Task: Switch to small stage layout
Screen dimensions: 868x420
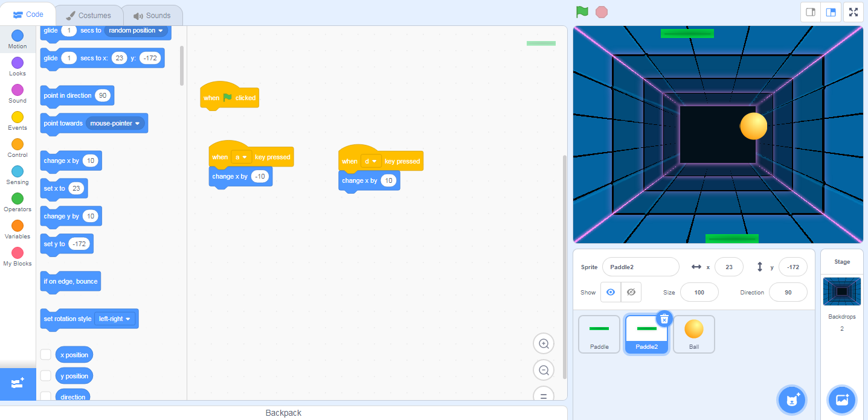Action: click(x=811, y=12)
